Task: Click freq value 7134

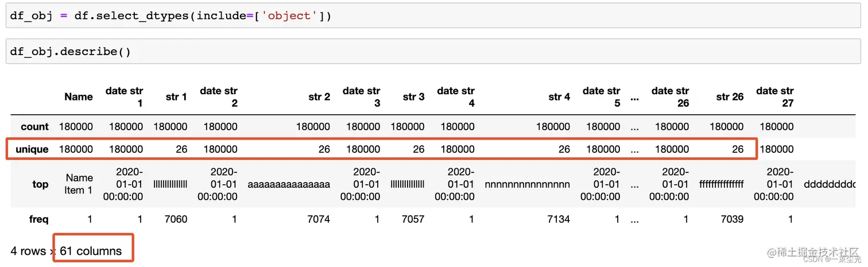Action: coord(559,219)
